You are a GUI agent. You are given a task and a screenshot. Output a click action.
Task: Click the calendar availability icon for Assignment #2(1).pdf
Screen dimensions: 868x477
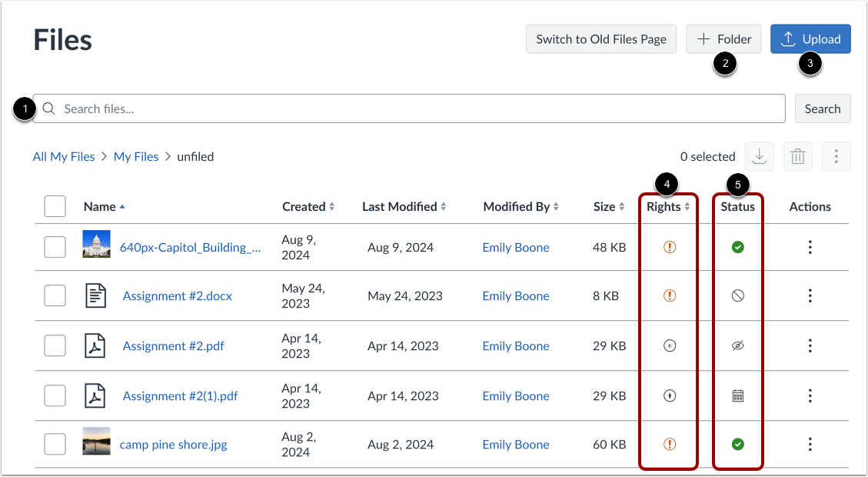pyautogui.click(x=737, y=395)
